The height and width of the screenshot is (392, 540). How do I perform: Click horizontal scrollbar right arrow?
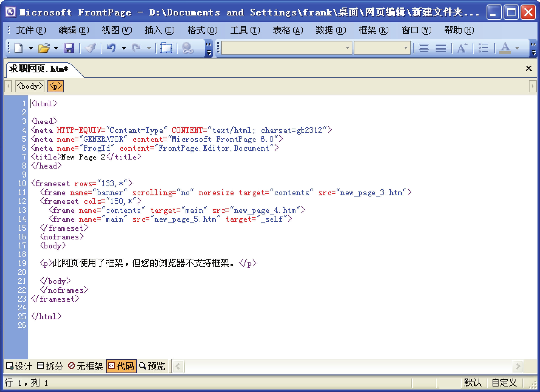pos(518,367)
